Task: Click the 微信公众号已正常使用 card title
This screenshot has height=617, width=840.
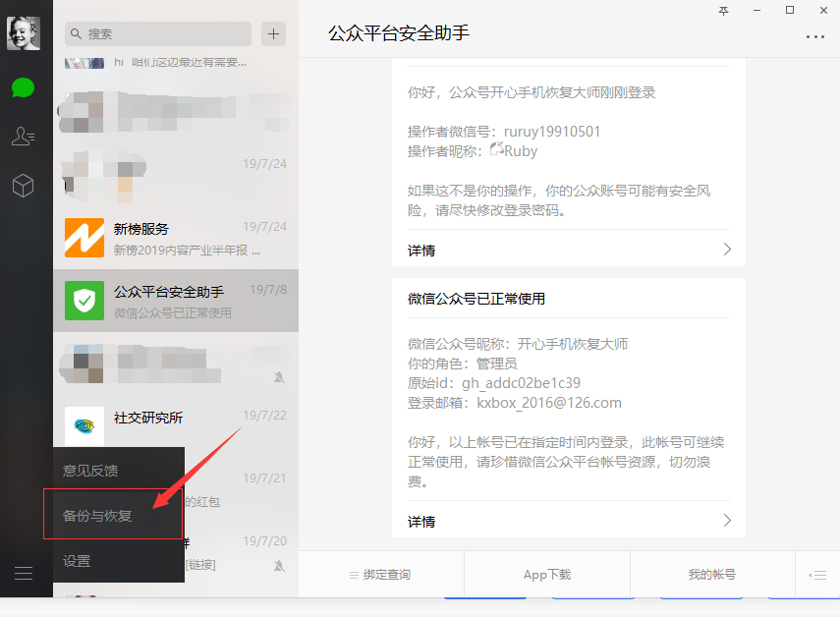Action: coord(476,299)
